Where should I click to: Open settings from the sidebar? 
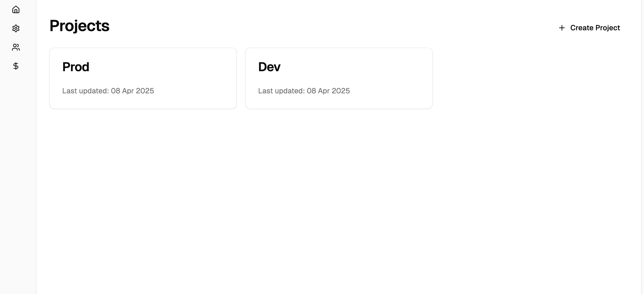[x=16, y=28]
